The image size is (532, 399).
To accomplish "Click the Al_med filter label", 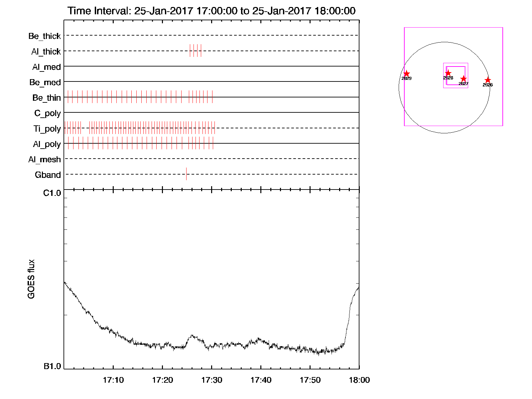I will 47,67.
